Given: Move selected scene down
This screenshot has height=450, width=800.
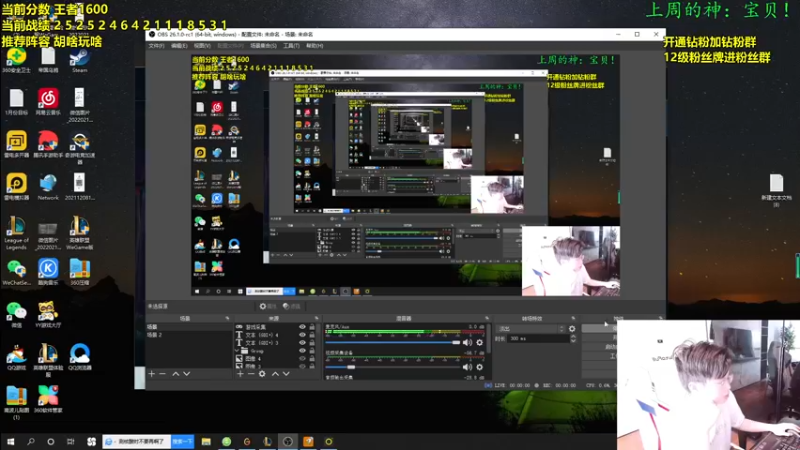Looking at the screenshot, I should [187, 374].
